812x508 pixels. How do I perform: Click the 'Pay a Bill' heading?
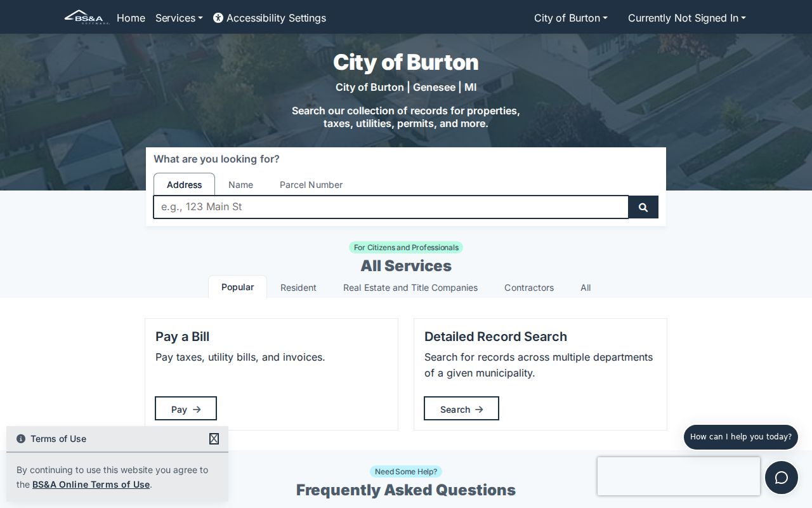coord(182,337)
